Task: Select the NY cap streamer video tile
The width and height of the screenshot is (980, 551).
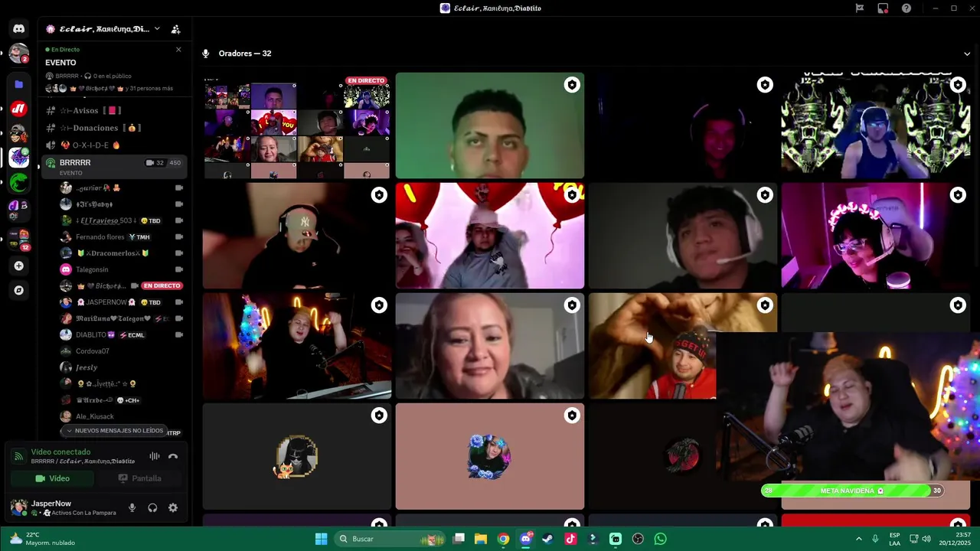Action: click(x=297, y=236)
